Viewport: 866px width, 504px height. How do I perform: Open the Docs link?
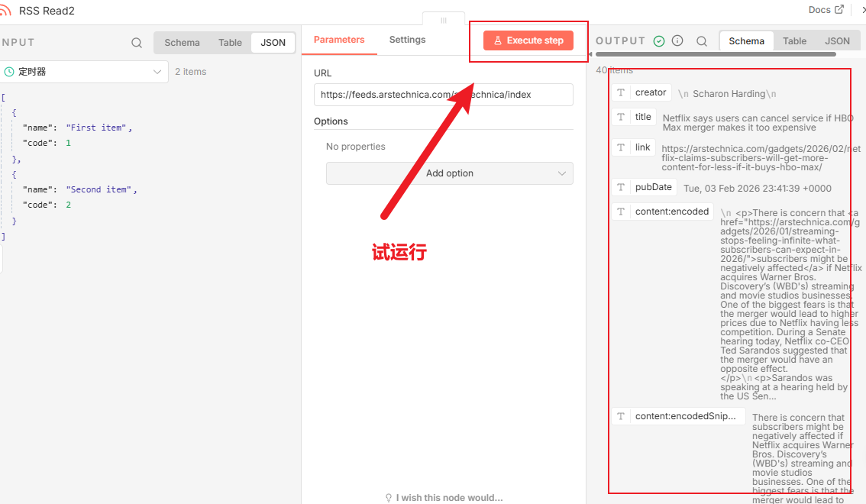826,10
